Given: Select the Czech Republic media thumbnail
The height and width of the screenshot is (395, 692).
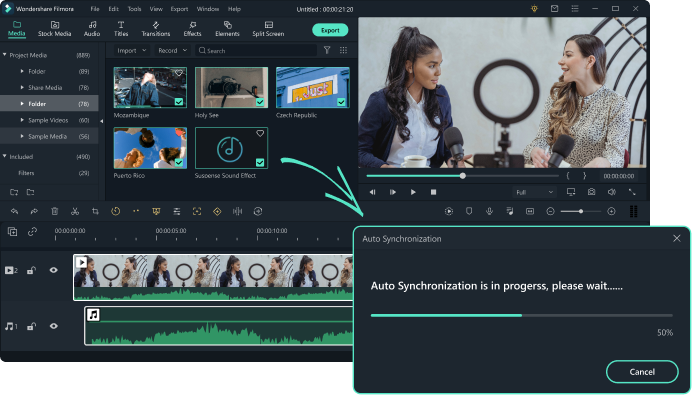Looking at the screenshot, I should point(313,87).
